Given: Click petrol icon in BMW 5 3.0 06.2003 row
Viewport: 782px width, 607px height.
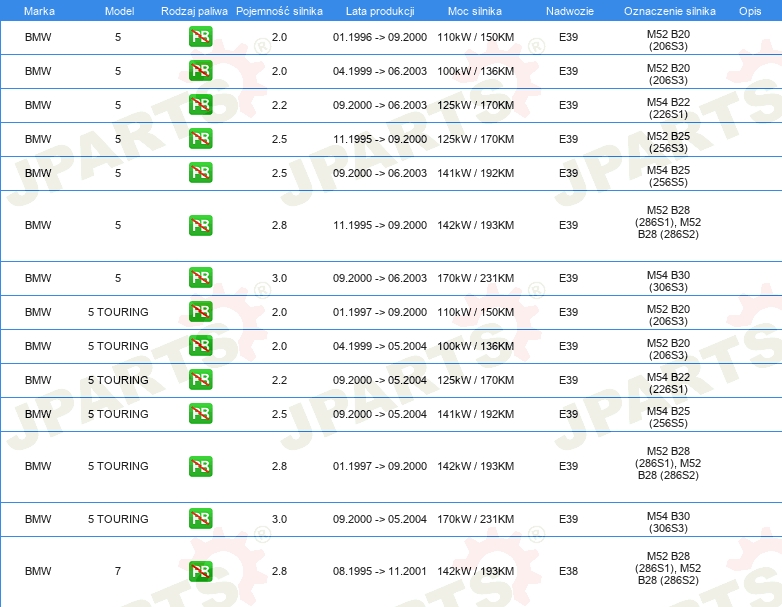Looking at the screenshot, I should 200,278.
